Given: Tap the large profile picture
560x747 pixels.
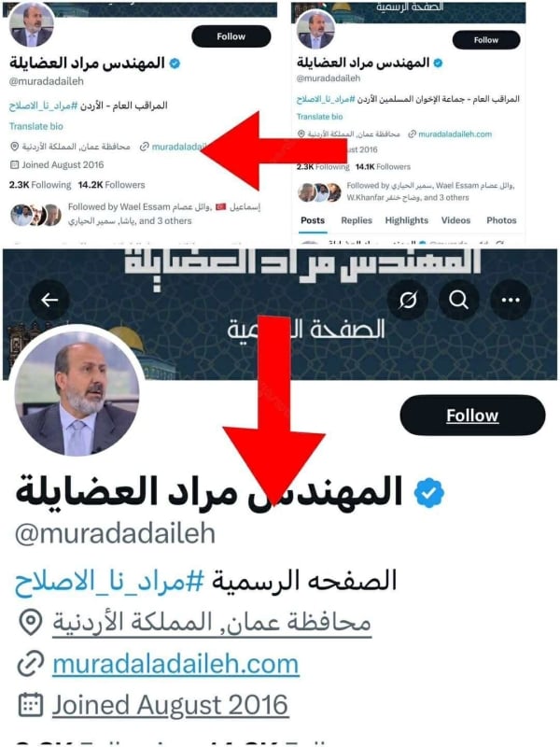Looking at the screenshot, I should (77, 392).
